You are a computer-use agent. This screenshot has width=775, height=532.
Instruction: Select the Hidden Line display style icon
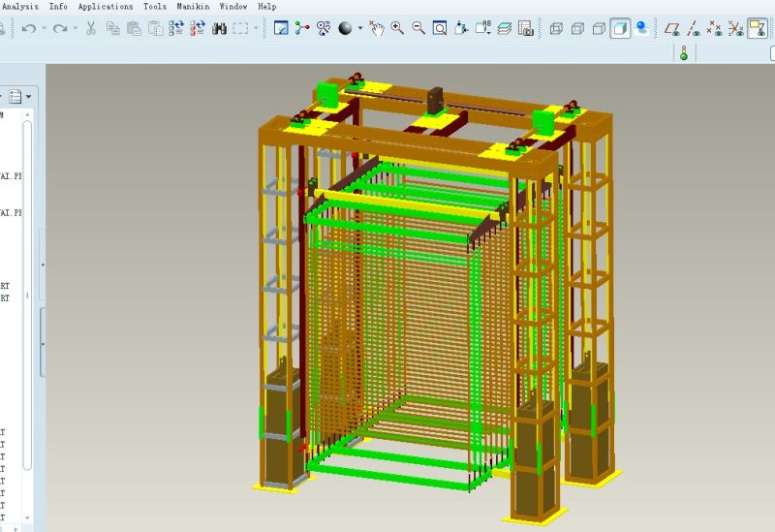[x=578, y=28]
